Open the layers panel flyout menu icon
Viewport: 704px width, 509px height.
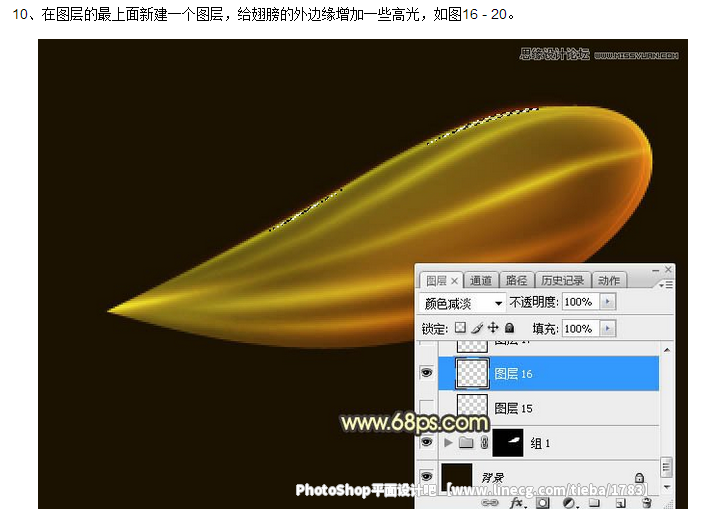(665, 285)
